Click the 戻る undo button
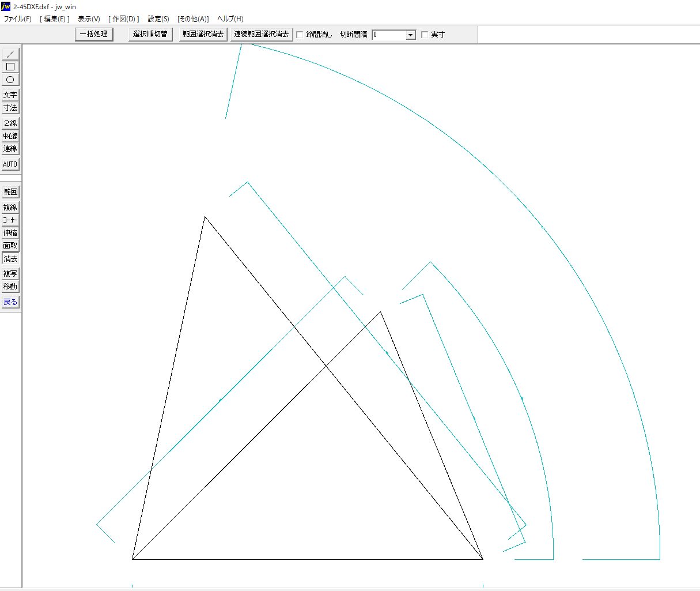Screen dimensions: 700x591 tap(10, 302)
